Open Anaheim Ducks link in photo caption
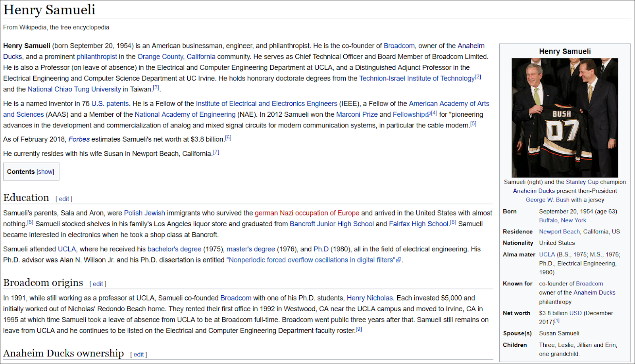This screenshot has width=635, height=364. [534, 191]
